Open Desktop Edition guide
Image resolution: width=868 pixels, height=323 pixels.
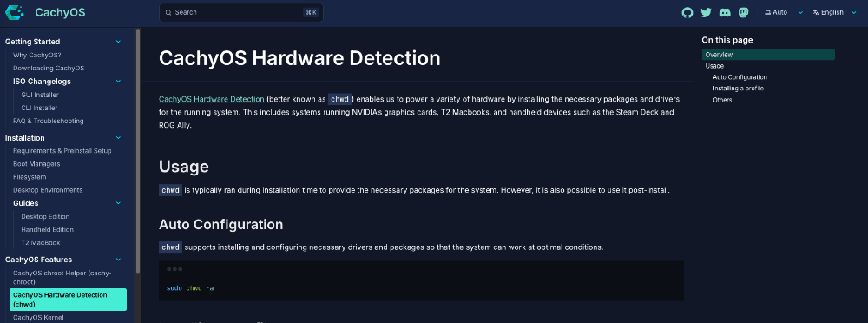(x=45, y=216)
